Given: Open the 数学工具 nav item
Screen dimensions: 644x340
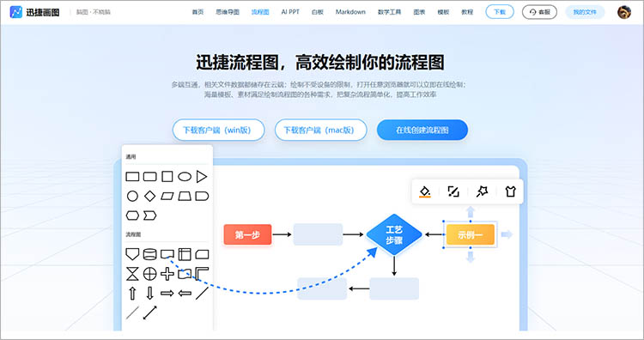Looking at the screenshot, I should (389, 12).
